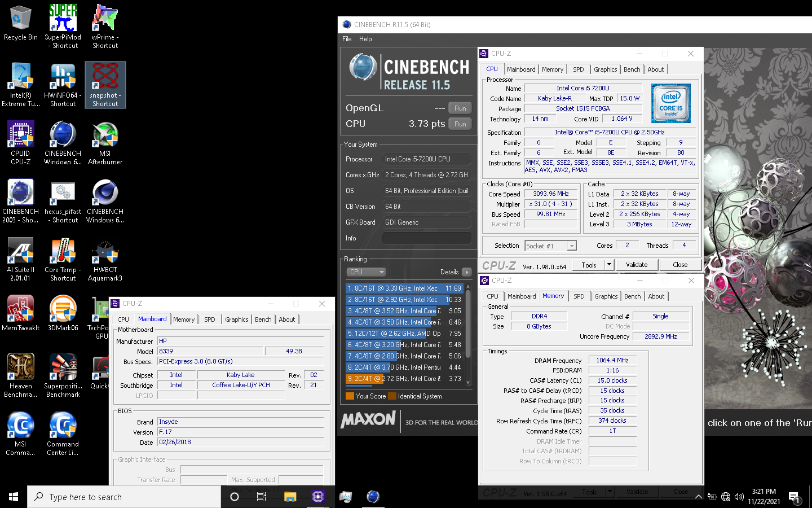812x508 pixels.
Task: Open the Recycle Bin desktop icon
Action: click(x=20, y=24)
